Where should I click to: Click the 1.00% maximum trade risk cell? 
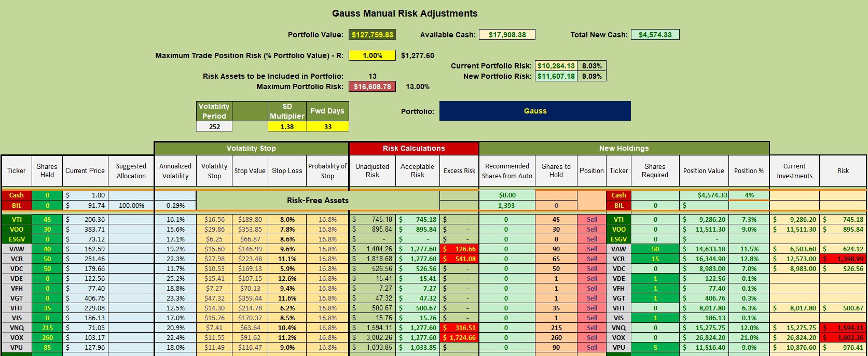[x=372, y=55]
